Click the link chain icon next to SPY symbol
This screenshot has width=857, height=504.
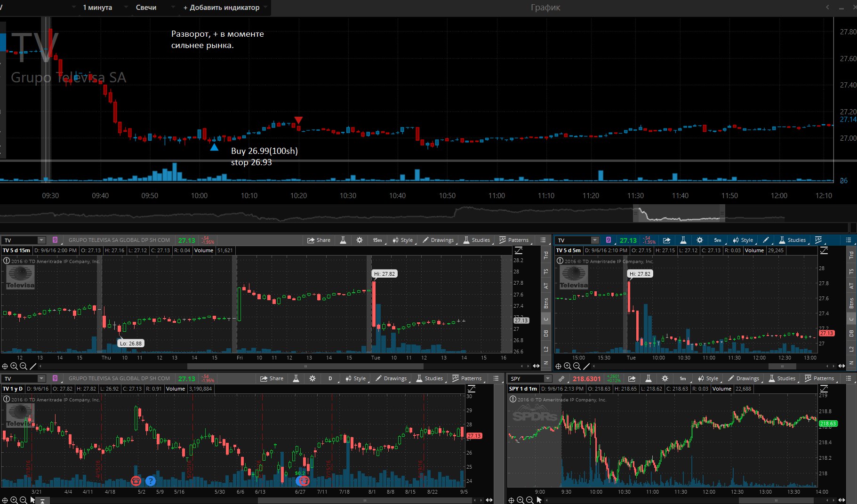pyautogui.click(x=561, y=378)
